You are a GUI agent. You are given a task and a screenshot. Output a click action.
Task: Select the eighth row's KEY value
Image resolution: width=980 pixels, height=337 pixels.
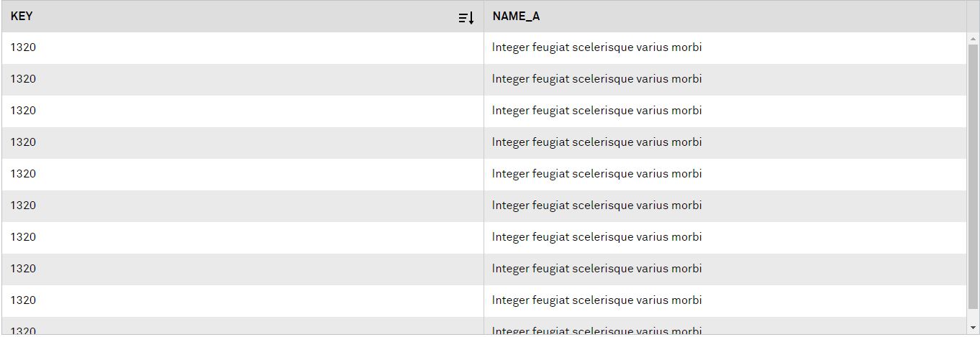[x=23, y=269]
